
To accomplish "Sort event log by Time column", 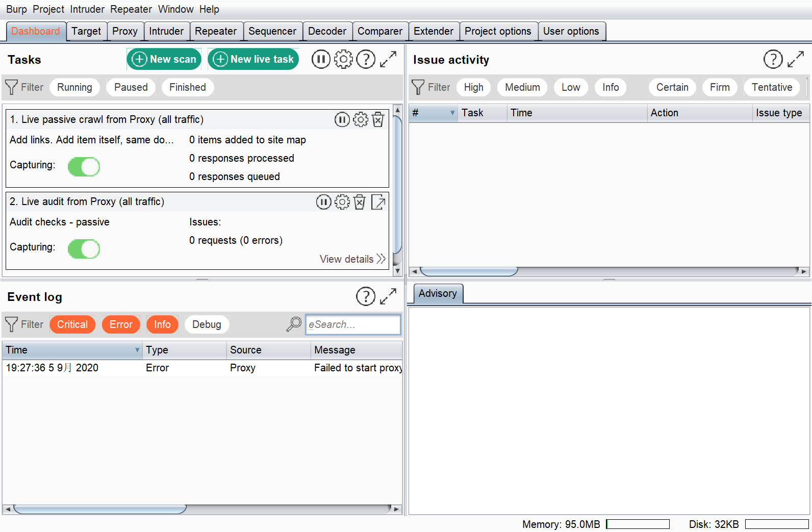I will point(72,350).
